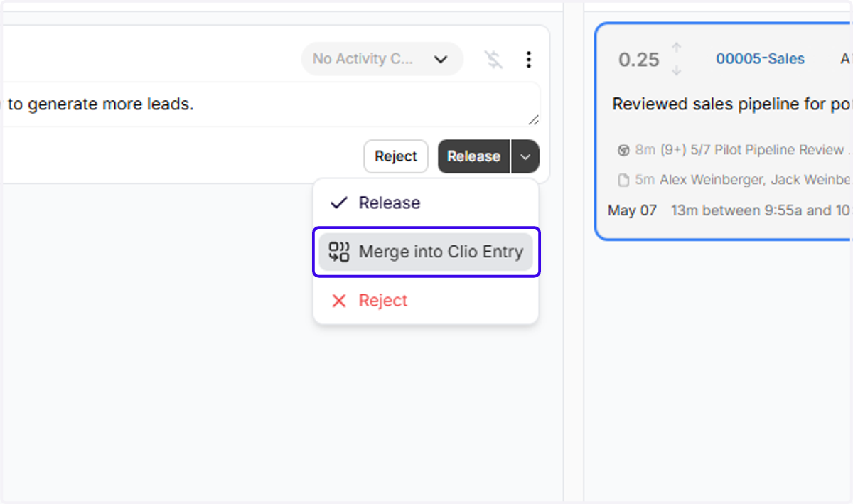Viewport: 853px width, 504px height.
Task: Click the document icon by the 5m activity
Action: point(623,181)
